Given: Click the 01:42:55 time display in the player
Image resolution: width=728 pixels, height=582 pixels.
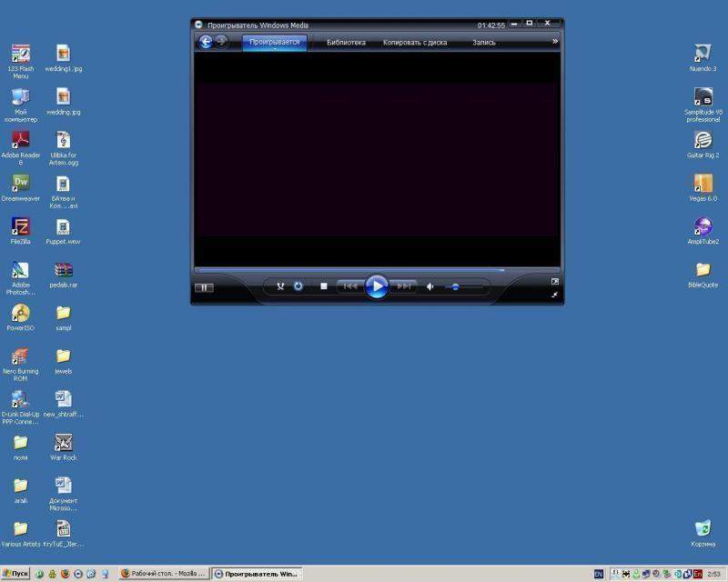Looking at the screenshot, I should (490, 25).
